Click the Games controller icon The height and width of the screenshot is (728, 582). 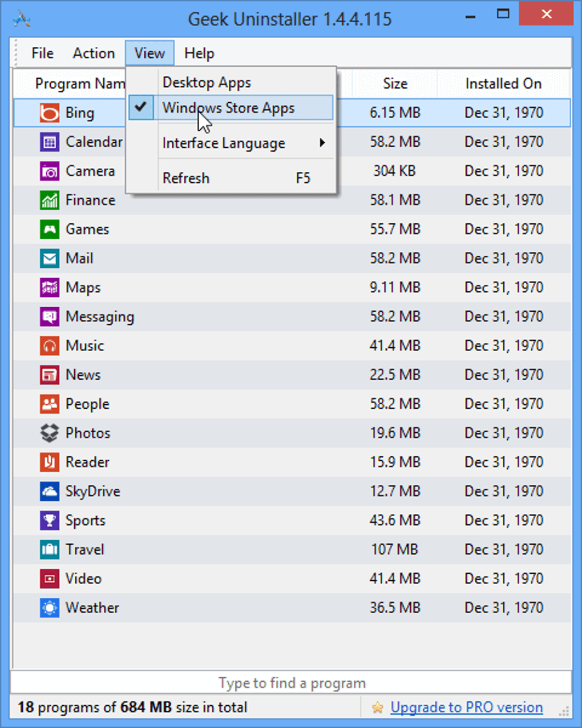[x=50, y=230]
